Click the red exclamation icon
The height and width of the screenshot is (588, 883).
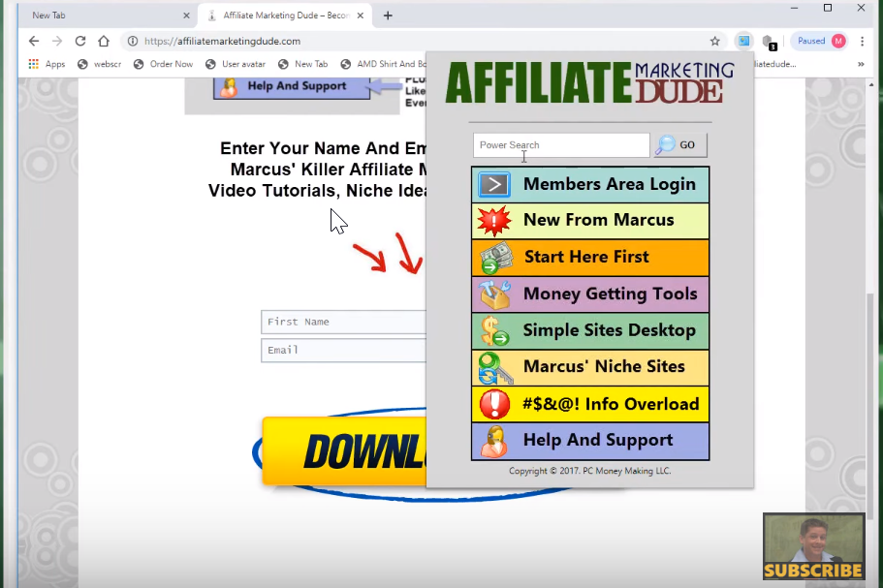pos(494,404)
